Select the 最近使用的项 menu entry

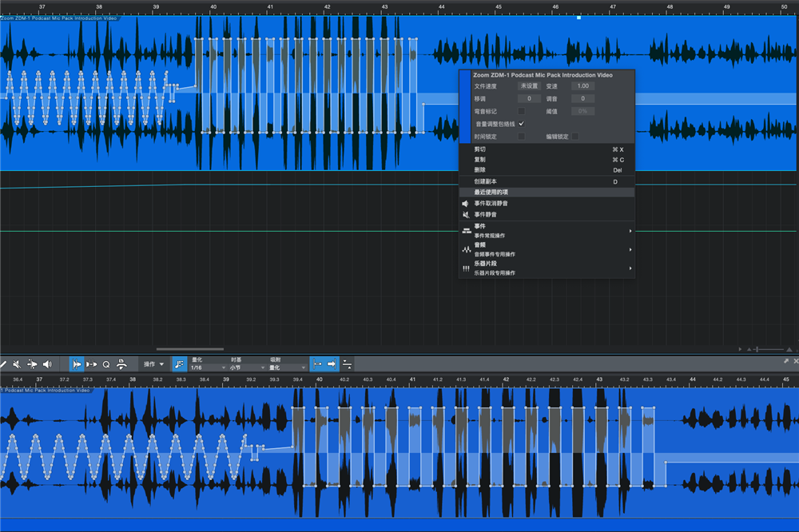tap(547, 192)
